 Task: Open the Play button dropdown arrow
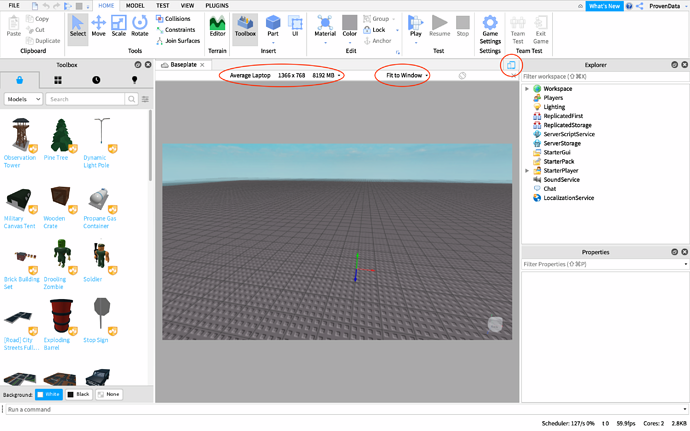tap(415, 43)
